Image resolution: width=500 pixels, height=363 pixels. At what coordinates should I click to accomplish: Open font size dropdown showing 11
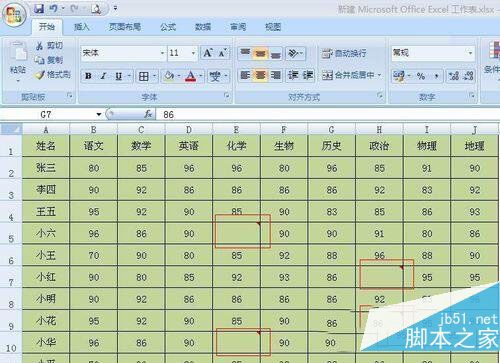[193, 53]
